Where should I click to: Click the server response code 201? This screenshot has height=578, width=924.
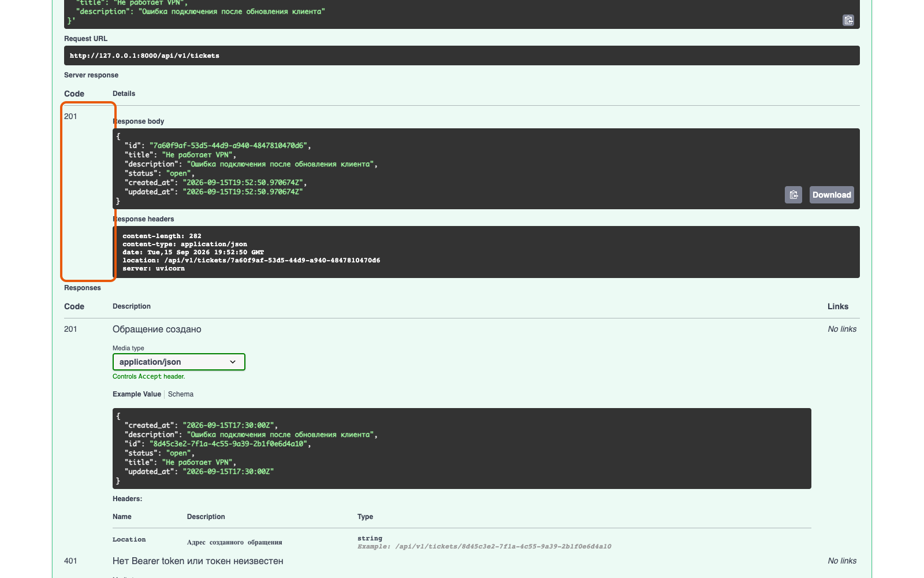click(x=70, y=116)
